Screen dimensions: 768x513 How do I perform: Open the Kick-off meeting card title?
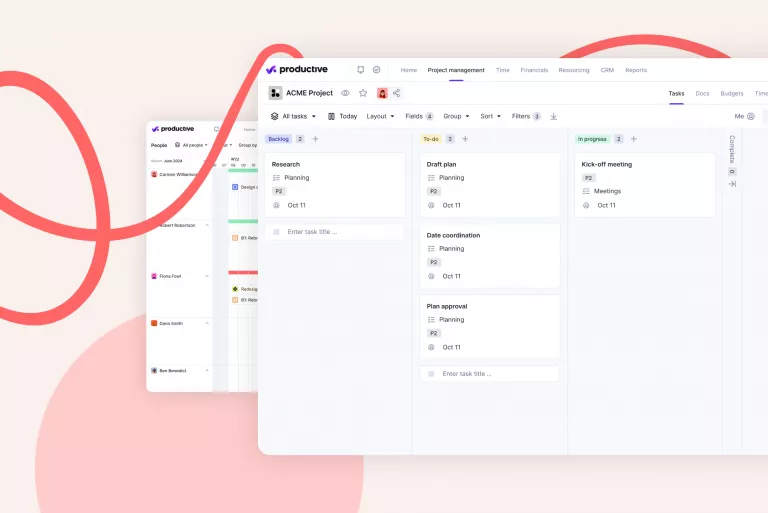click(606, 165)
